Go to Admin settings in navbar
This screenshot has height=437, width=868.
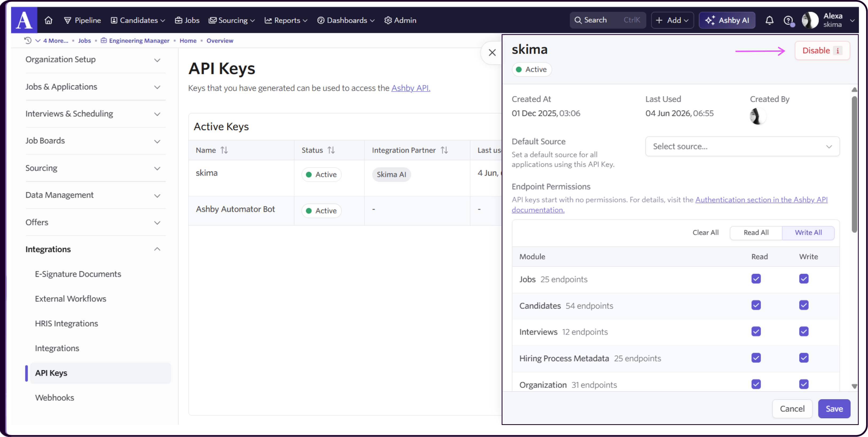click(x=400, y=20)
